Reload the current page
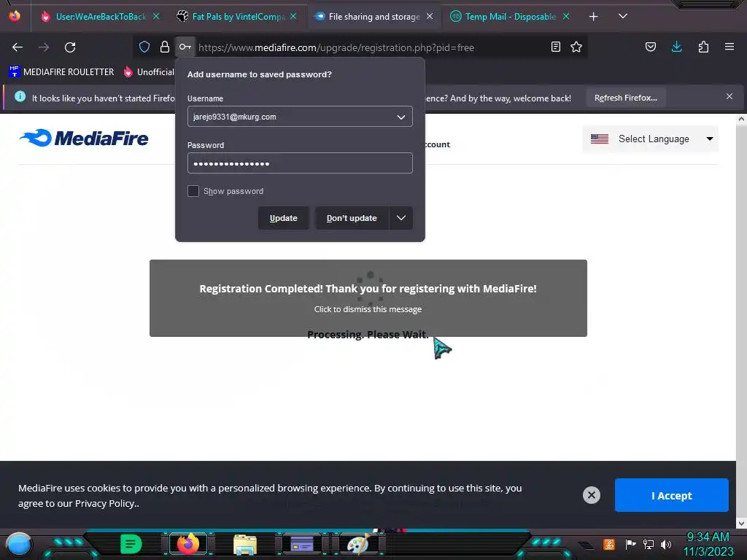The height and width of the screenshot is (560, 747). [x=70, y=47]
